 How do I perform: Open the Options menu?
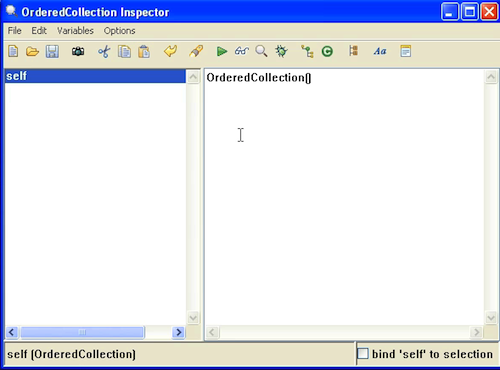click(x=119, y=31)
